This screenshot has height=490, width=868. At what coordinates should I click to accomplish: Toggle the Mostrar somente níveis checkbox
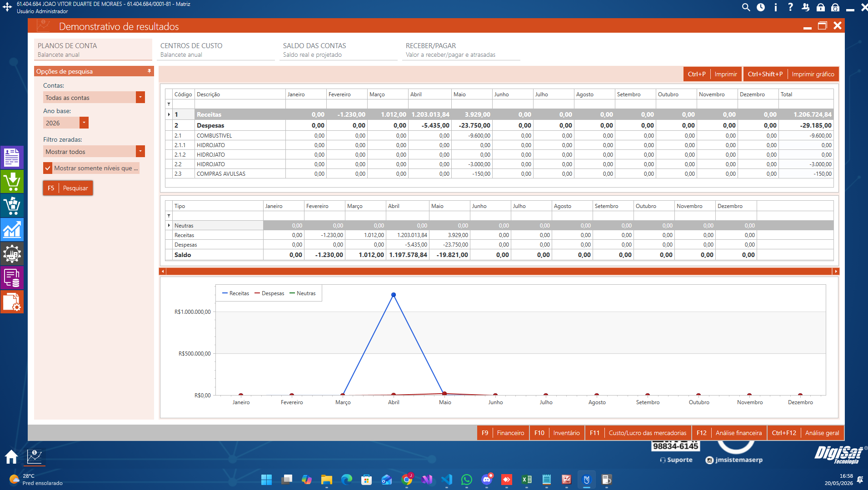tap(48, 168)
